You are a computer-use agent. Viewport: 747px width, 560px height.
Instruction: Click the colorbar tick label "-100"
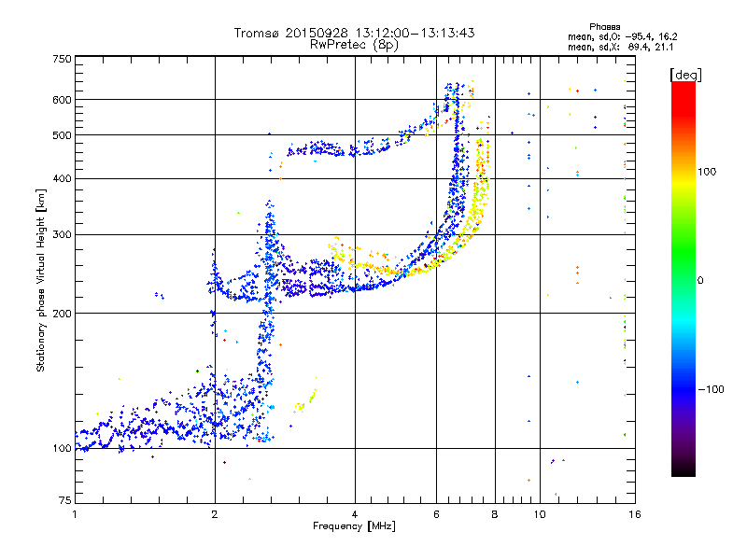pos(711,389)
